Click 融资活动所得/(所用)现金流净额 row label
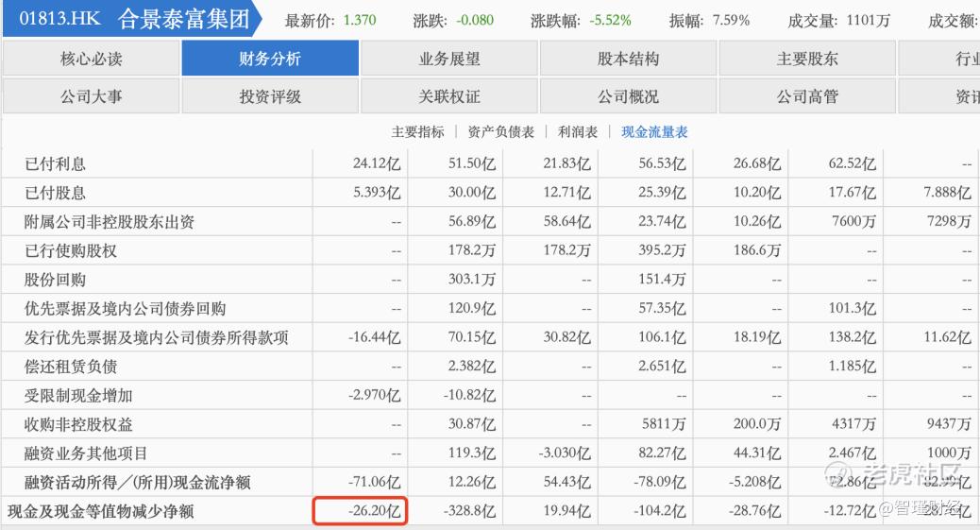 pyautogui.click(x=138, y=483)
